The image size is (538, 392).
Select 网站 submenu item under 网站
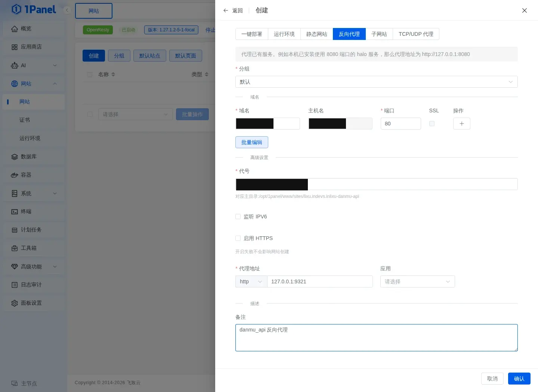point(34,102)
